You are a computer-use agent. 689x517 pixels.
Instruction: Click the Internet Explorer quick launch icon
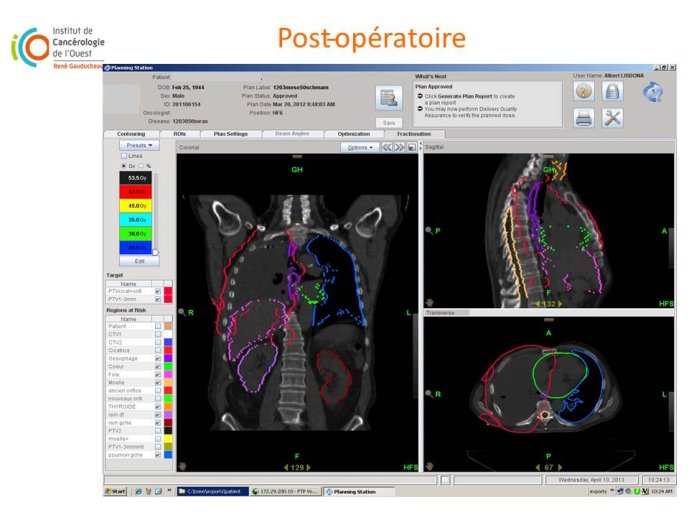click(x=138, y=492)
